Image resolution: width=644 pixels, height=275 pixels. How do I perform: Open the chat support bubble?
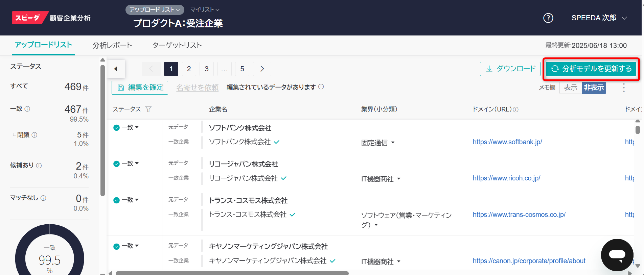(617, 255)
